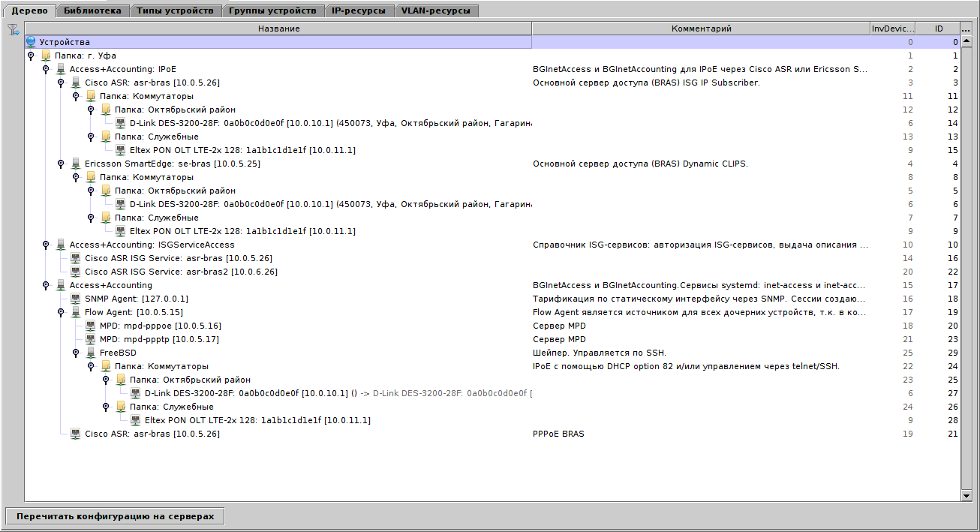Click the folder icon of Папка: г. Уфа
980x532 pixels.
pos(47,55)
